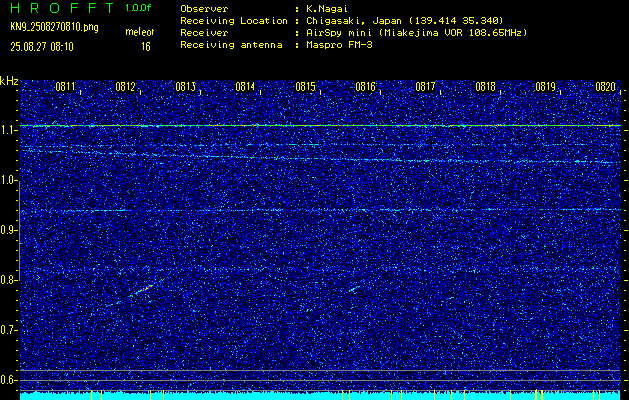Click the version label 1.00f
This screenshot has height=400, width=629.
coord(138,8)
